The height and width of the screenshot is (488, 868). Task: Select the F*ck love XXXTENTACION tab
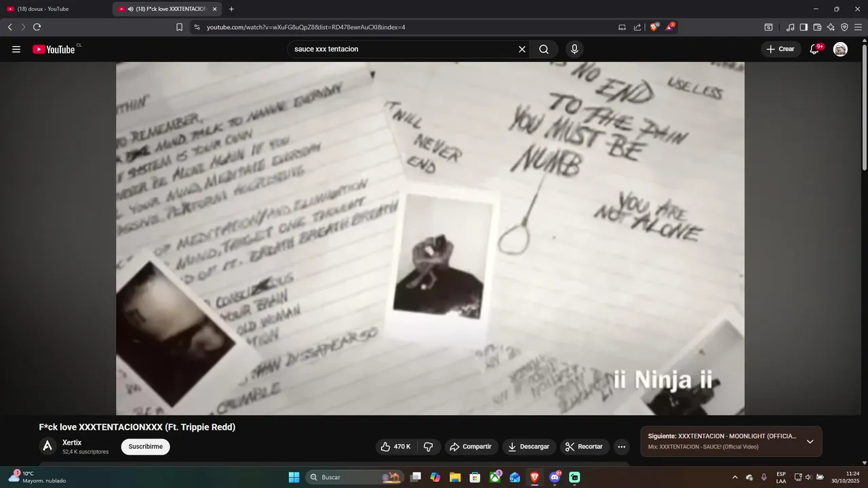166,9
